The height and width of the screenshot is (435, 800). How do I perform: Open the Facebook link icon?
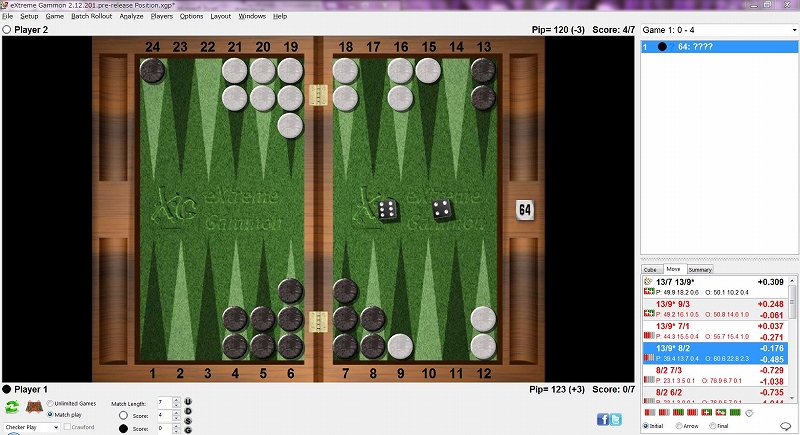[603, 419]
